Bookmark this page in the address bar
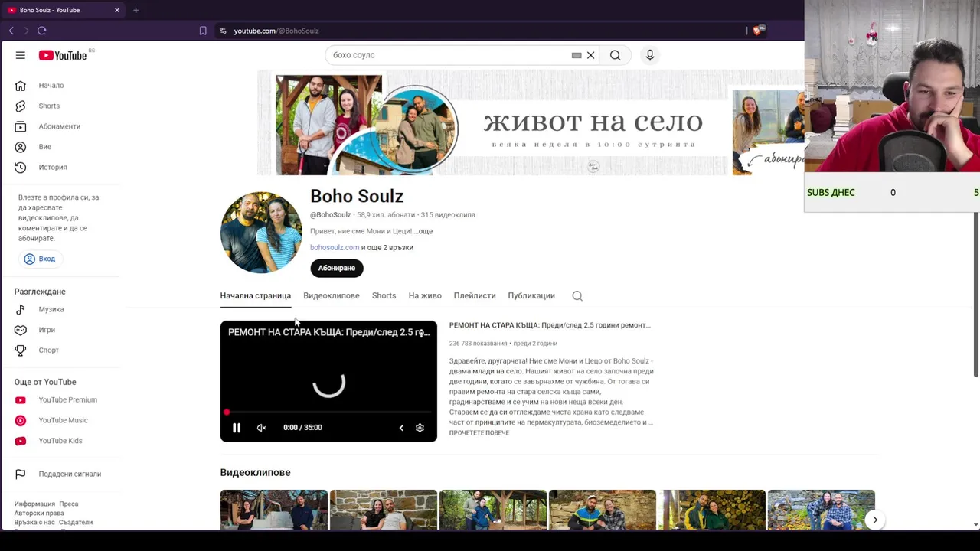 pyautogui.click(x=203, y=31)
